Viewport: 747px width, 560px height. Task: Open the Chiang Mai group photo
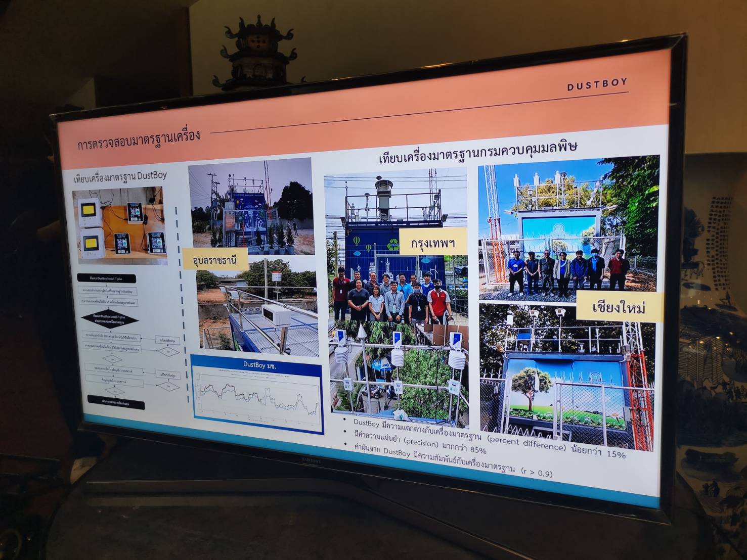point(569,229)
